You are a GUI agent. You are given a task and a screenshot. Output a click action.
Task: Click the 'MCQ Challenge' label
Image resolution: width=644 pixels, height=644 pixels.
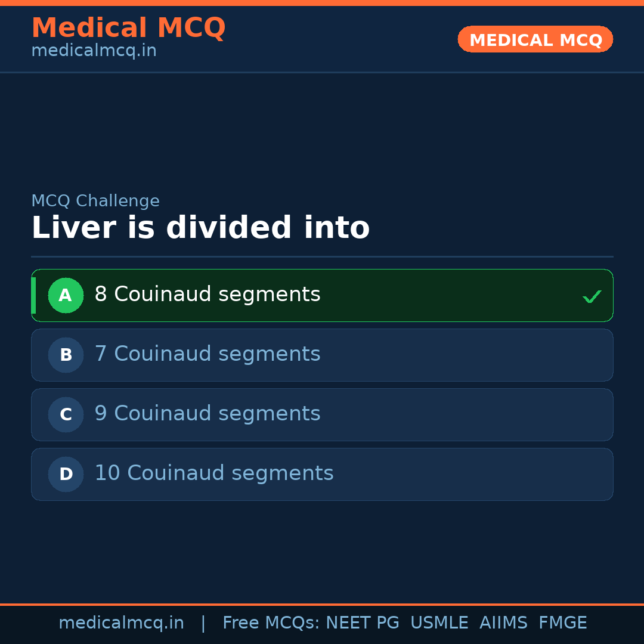[x=95, y=202]
